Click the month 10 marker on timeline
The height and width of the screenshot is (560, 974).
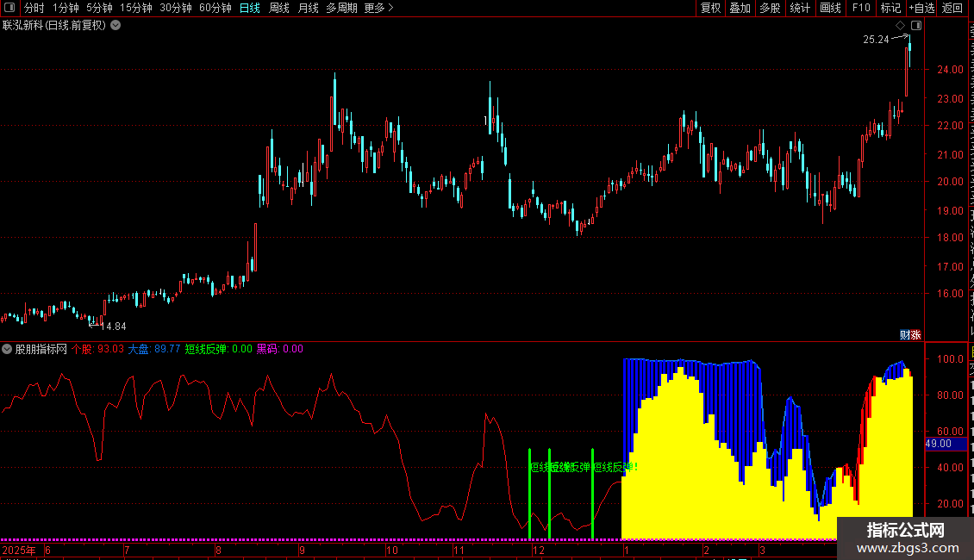392,551
